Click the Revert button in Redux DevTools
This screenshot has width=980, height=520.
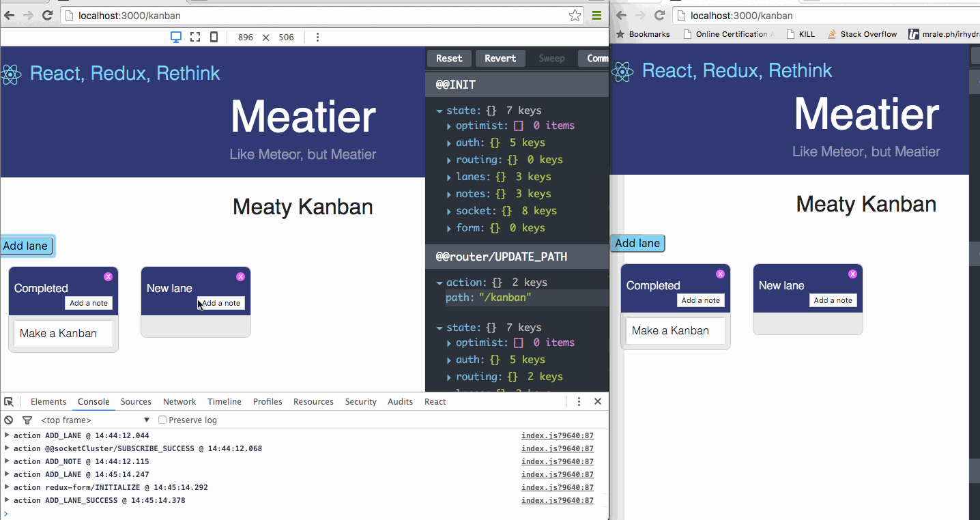500,59
